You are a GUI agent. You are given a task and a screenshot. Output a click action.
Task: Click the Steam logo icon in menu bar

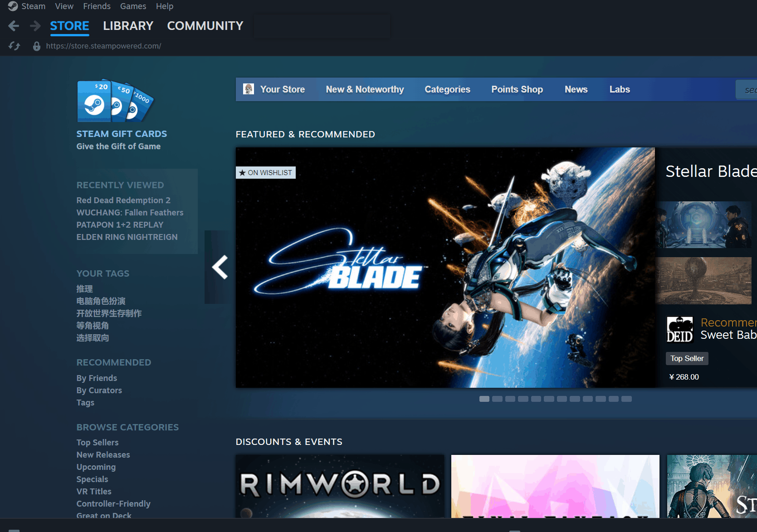(13, 6)
